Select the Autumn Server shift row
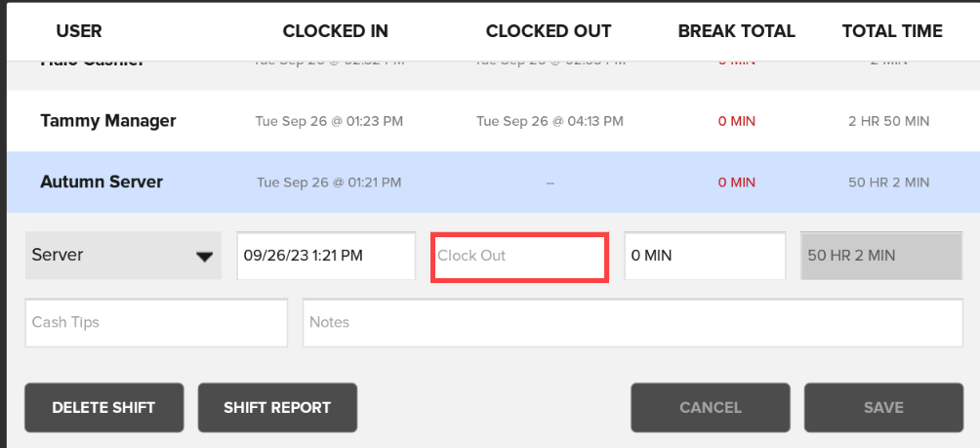 (x=102, y=182)
